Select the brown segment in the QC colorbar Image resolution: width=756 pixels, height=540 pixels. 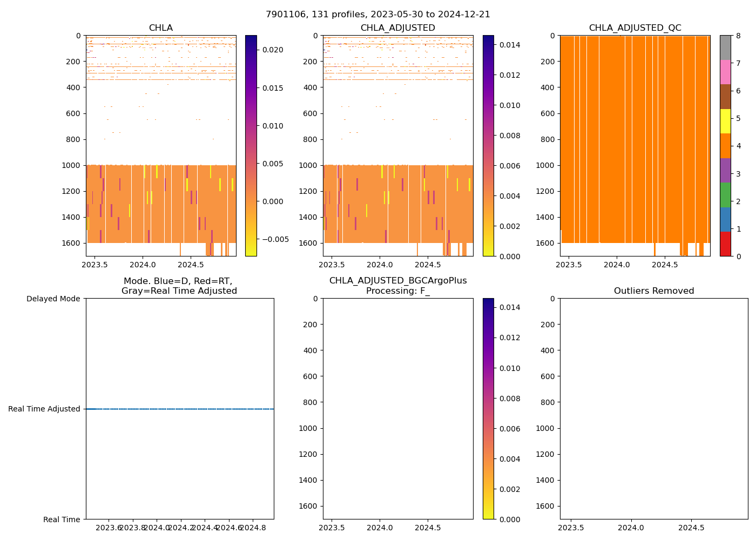(x=725, y=97)
